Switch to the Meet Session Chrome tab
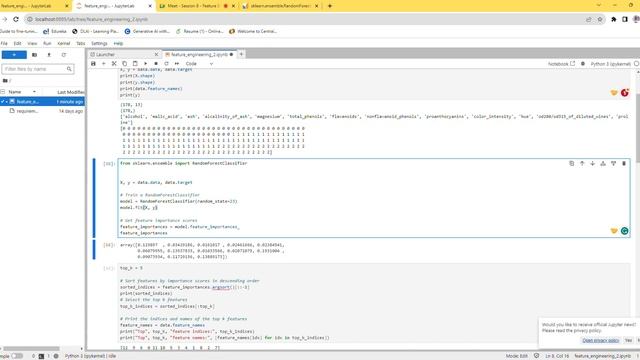 [x=197, y=6]
